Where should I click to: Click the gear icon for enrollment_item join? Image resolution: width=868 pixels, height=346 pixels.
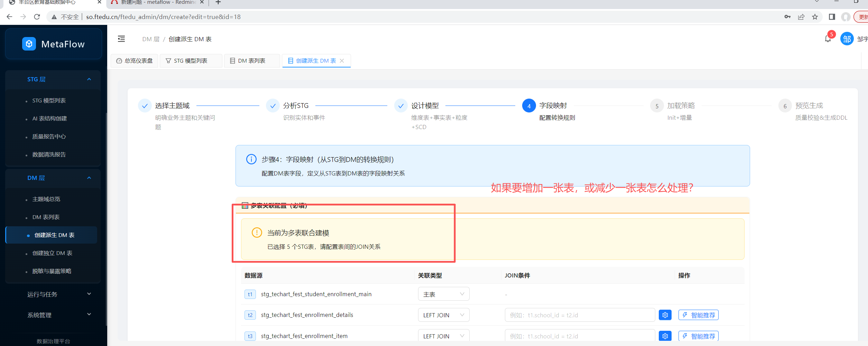[665, 336]
